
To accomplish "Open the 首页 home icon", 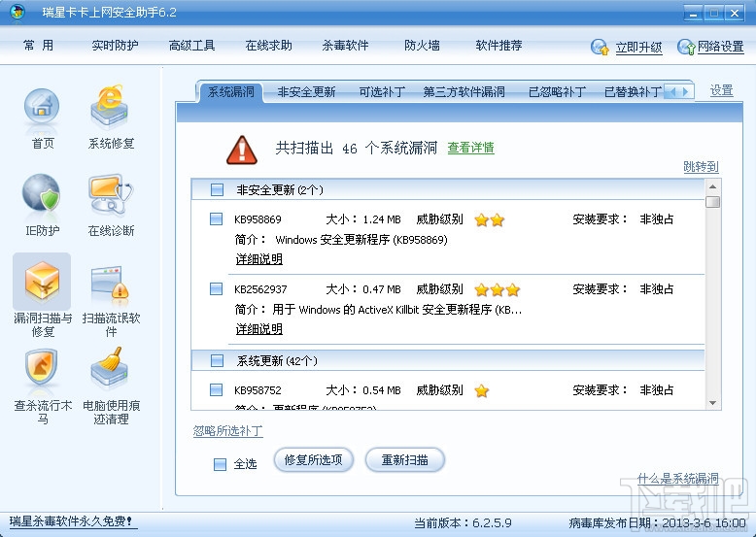I will [42, 109].
